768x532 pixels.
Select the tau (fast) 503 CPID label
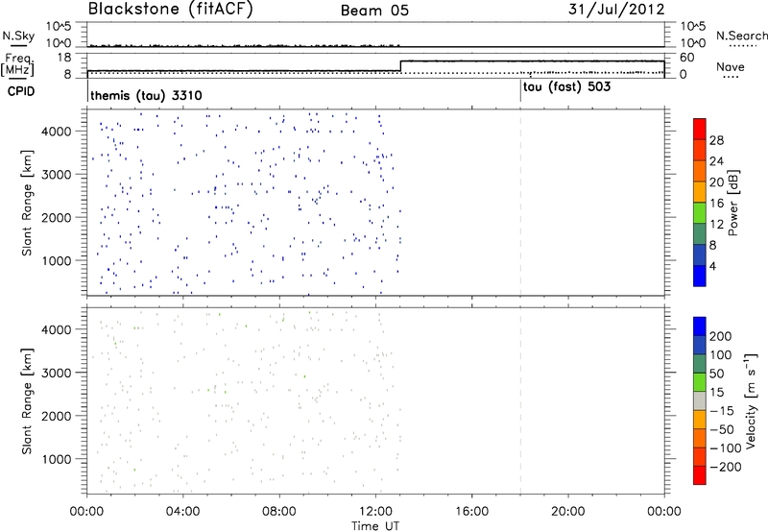(566, 87)
